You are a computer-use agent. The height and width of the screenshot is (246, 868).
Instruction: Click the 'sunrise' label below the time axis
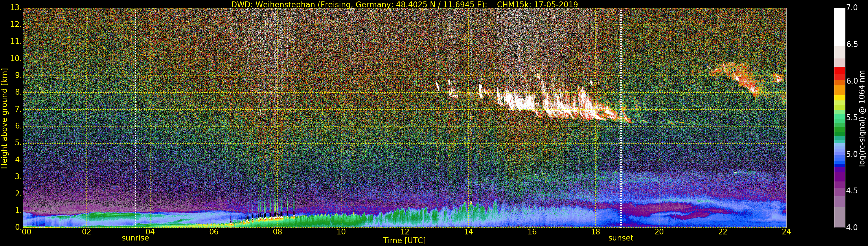tap(135, 238)
